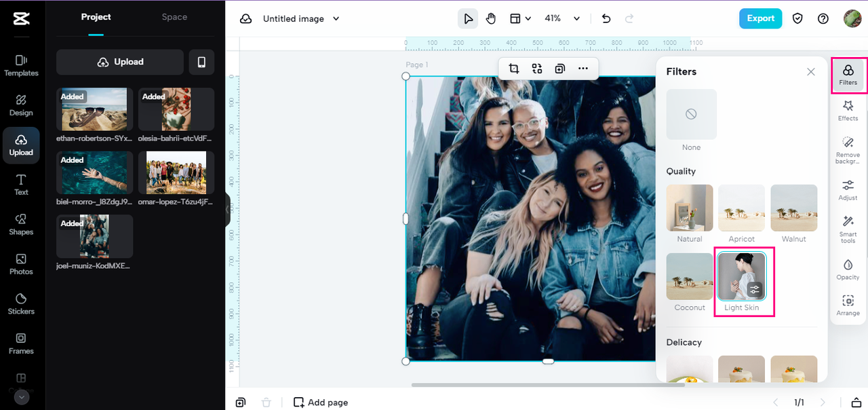
Task: Select the ethan-robertson beach thumbnail
Action: (x=95, y=109)
